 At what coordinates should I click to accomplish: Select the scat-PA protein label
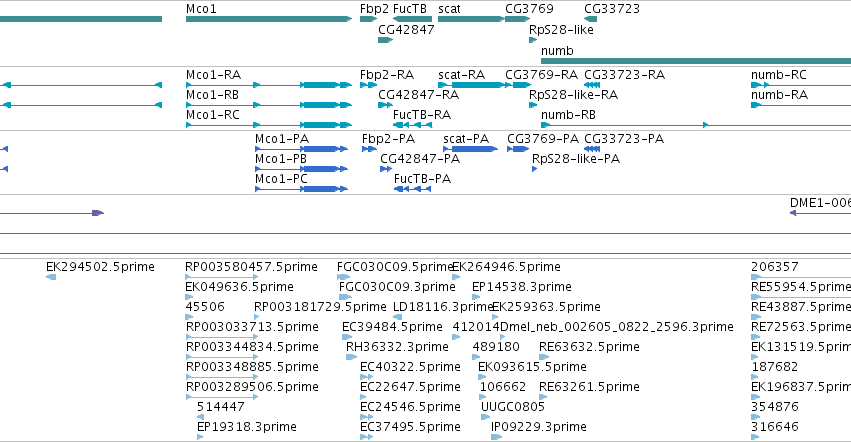pos(466,138)
